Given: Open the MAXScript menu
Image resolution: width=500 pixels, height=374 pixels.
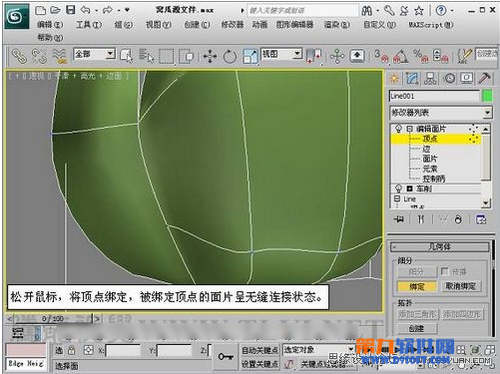Looking at the screenshot, I should [431, 25].
